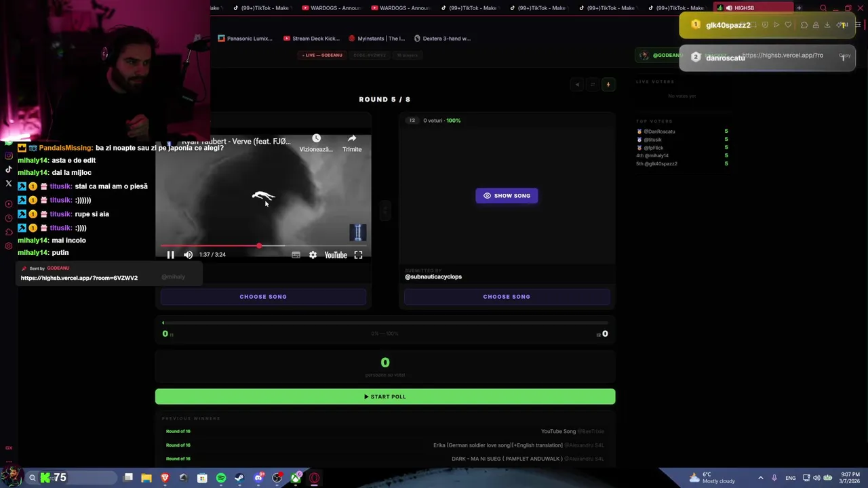Open YouTube player settings gear
This screenshot has width=868, height=488.
[x=313, y=255]
